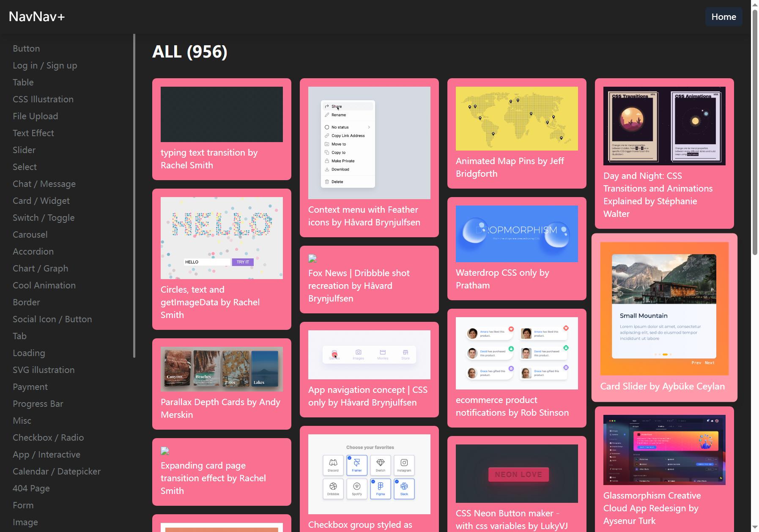Open typing text transition thumbnail
Image resolution: width=759 pixels, height=532 pixels.
222,114
